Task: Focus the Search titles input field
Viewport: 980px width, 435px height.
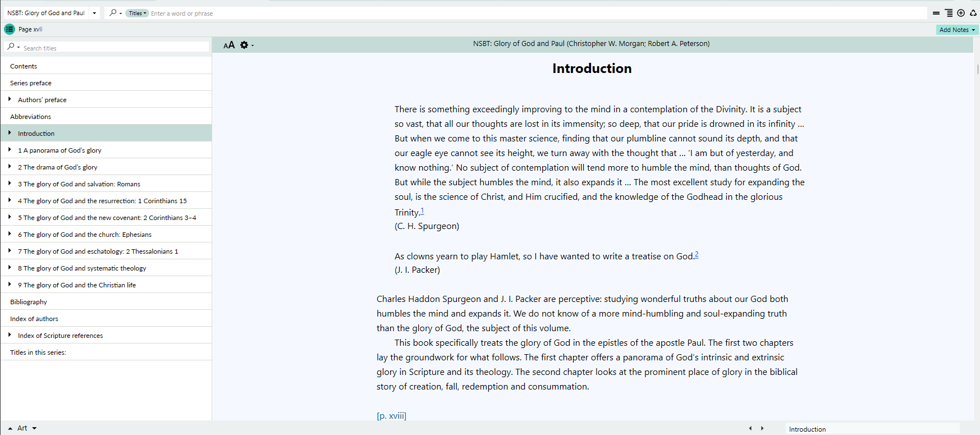Action: tap(115, 48)
